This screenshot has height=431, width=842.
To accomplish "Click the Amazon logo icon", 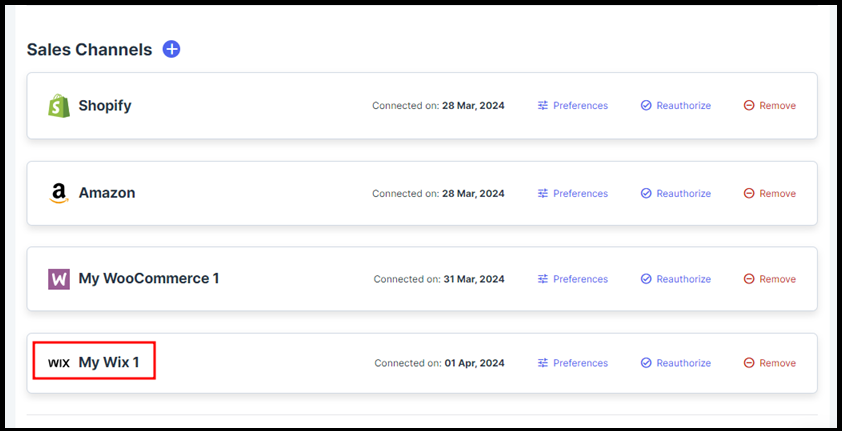I will 59,193.
